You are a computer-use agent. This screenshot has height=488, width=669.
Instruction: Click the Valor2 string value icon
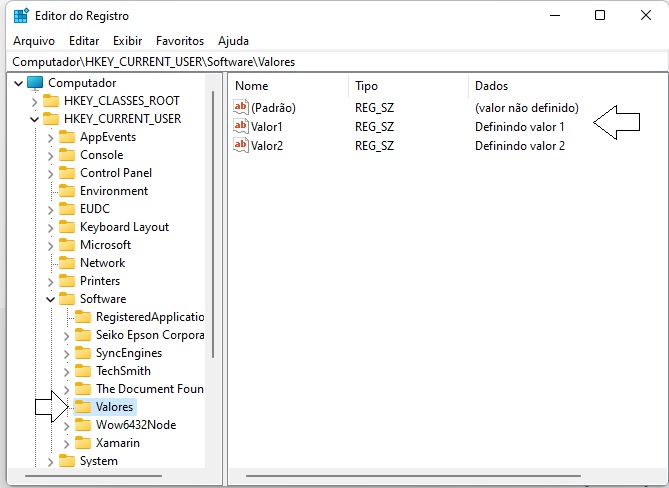[240, 146]
